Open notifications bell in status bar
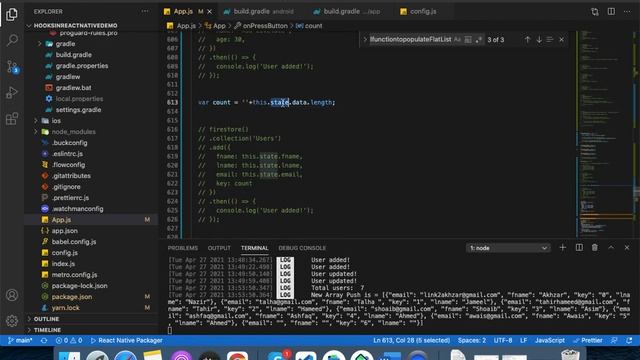The image size is (640, 360). point(629,340)
